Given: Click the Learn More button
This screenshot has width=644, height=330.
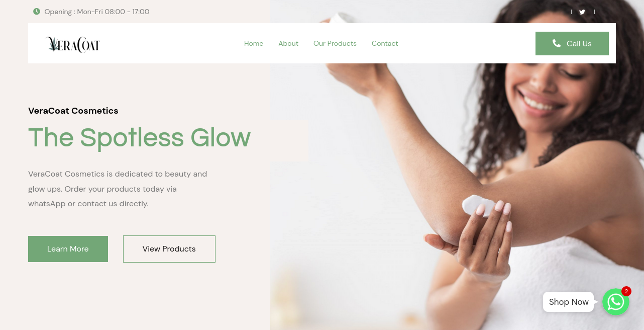Looking at the screenshot, I should click(x=68, y=249).
